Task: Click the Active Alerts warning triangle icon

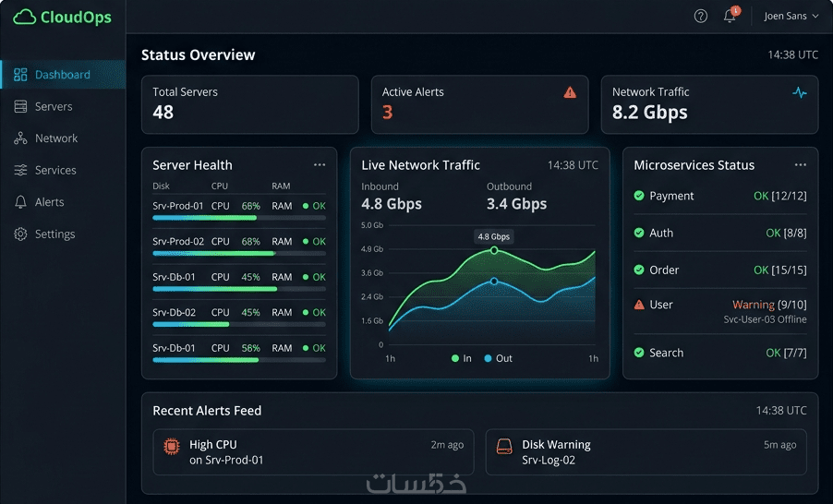Action: (x=570, y=92)
